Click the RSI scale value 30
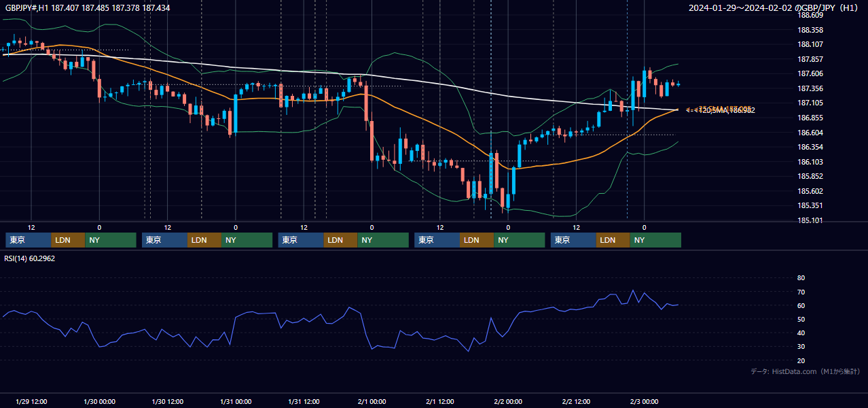This screenshot has width=868, height=408. click(x=801, y=346)
